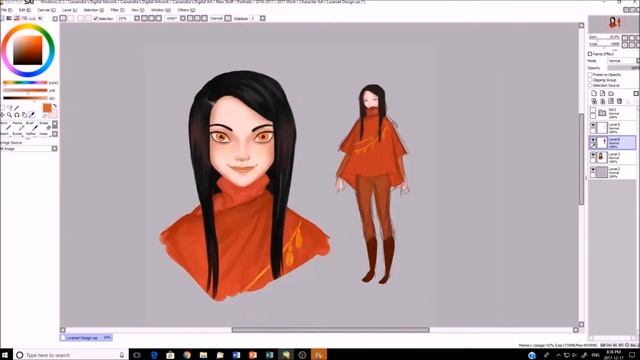The width and height of the screenshot is (640, 360).
Task: Click Windows Start button
Action: (x=5, y=355)
